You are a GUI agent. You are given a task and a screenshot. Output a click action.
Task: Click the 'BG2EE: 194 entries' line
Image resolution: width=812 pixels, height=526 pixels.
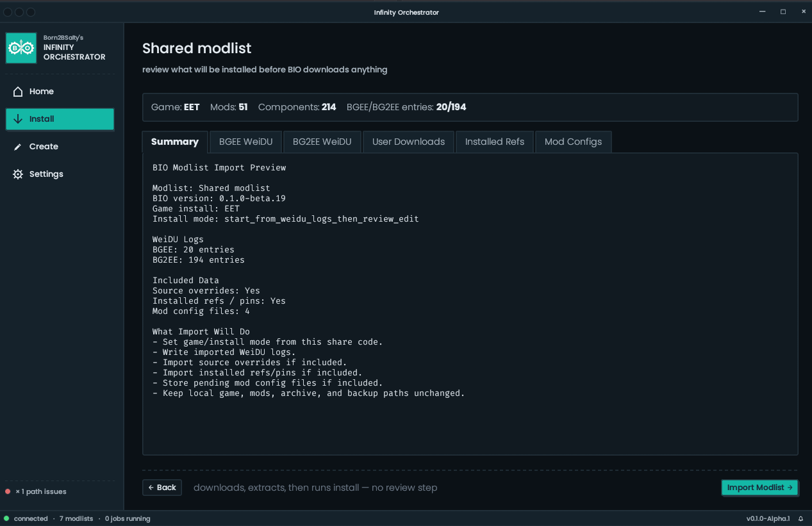(x=199, y=260)
